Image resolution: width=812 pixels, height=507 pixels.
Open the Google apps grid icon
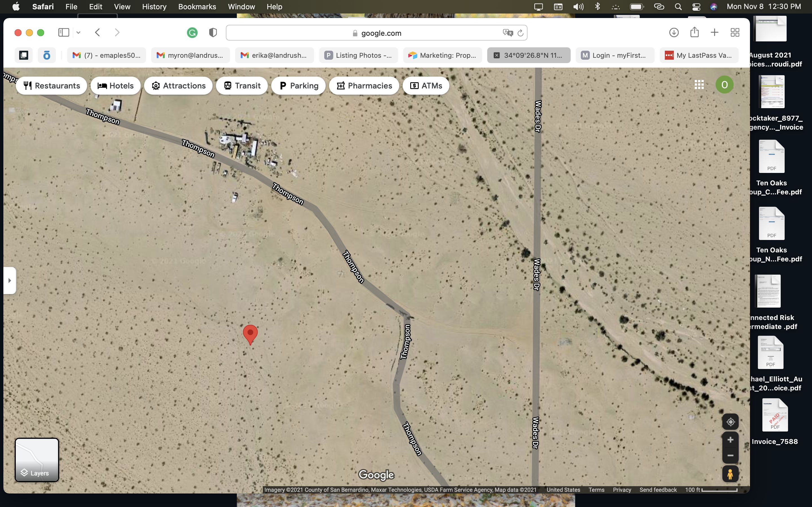pos(699,84)
